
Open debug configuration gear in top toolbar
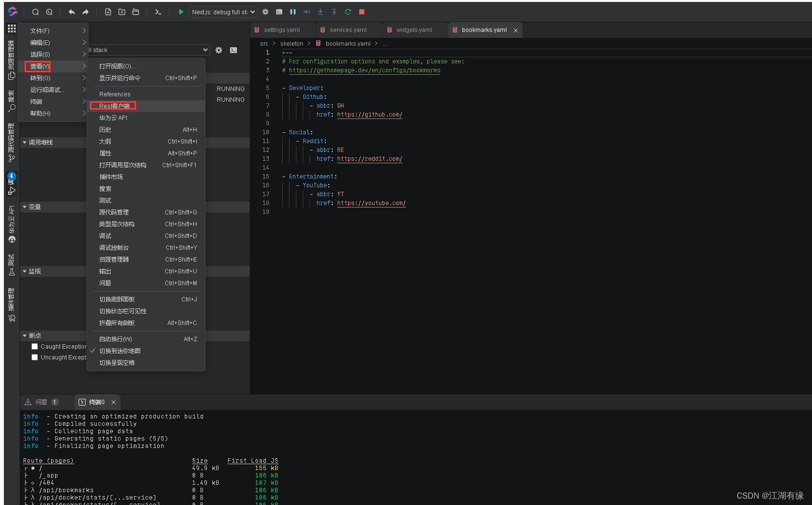(x=265, y=12)
